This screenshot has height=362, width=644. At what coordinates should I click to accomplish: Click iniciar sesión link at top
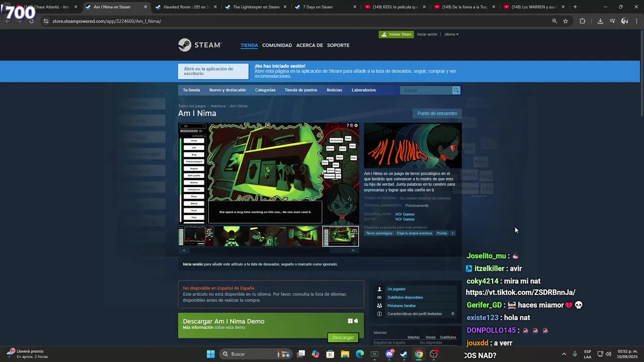(427, 34)
